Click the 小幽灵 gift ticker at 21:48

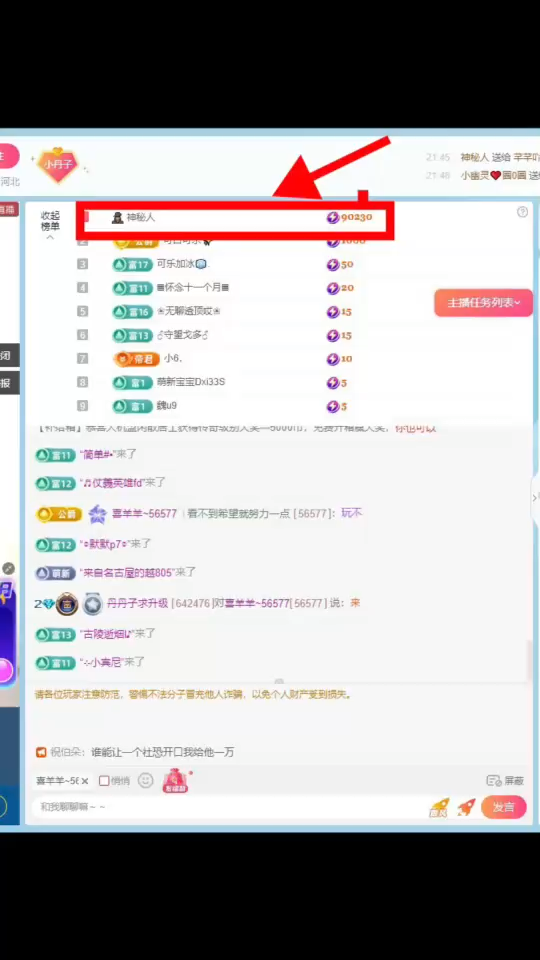tap(483, 175)
